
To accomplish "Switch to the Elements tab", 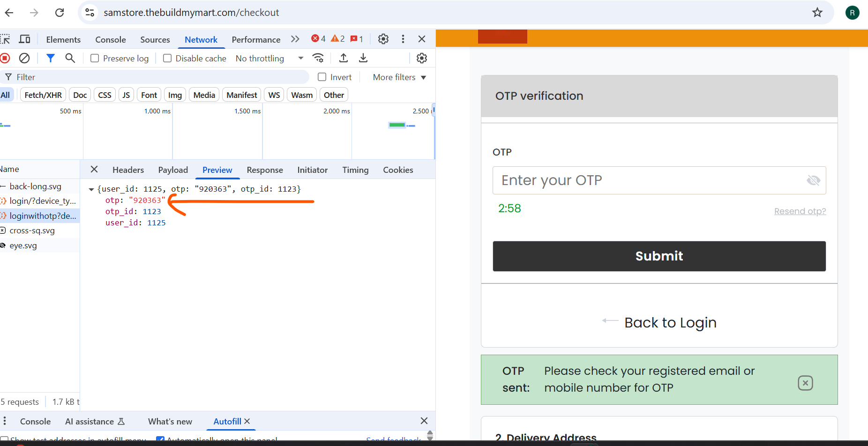I will click(63, 39).
